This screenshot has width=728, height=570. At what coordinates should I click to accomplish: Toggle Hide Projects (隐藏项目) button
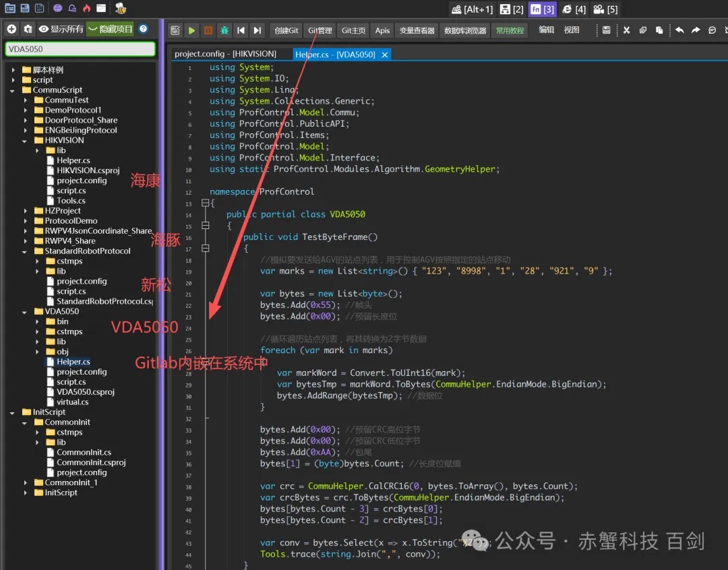point(111,29)
